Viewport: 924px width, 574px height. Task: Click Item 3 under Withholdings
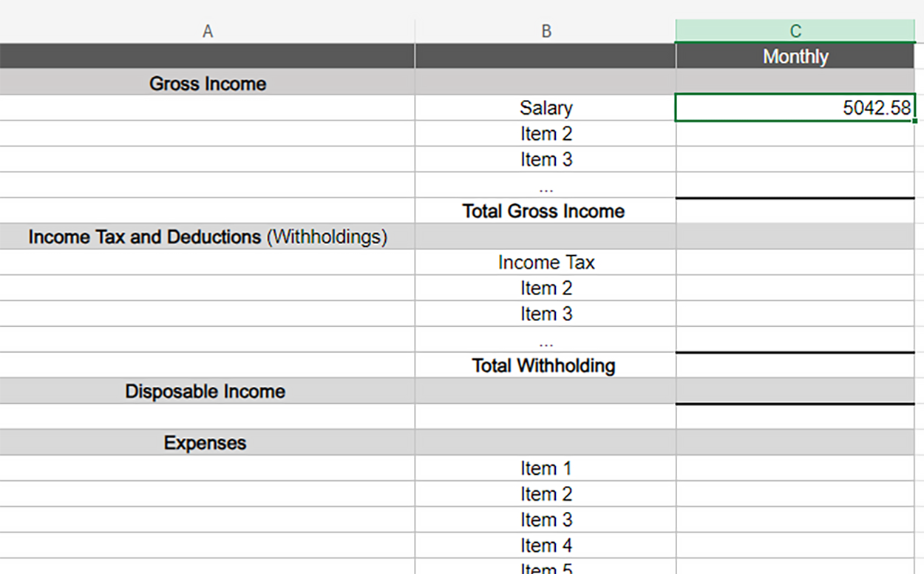click(546, 314)
